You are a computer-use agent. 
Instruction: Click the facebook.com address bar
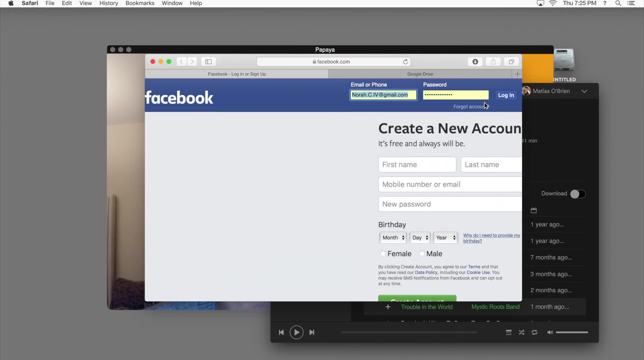coord(333,61)
